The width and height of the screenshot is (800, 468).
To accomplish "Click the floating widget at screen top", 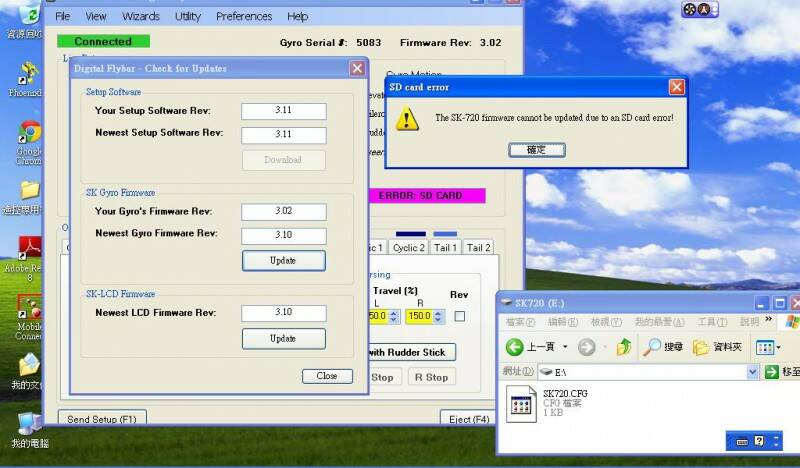I will [699, 9].
